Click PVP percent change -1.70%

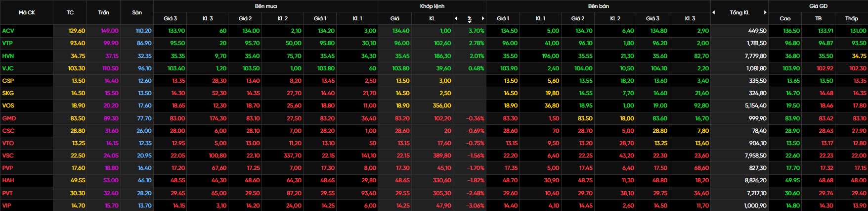pyautogui.click(x=476, y=168)
